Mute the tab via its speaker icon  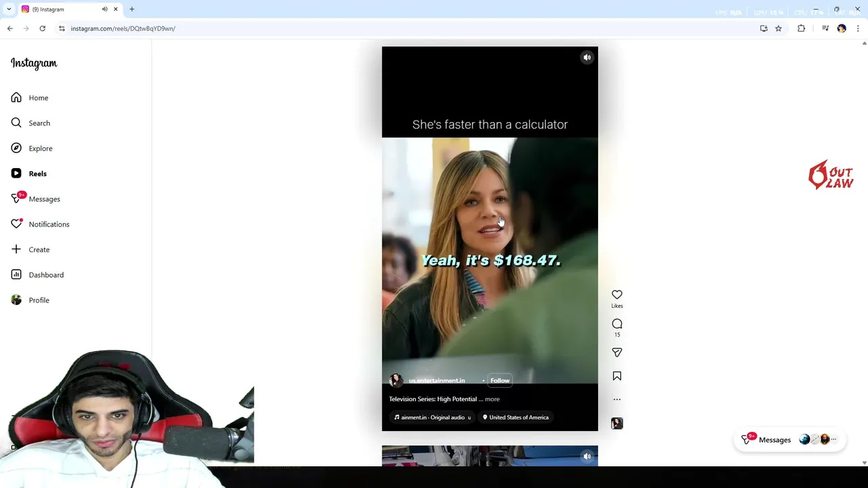104,9
